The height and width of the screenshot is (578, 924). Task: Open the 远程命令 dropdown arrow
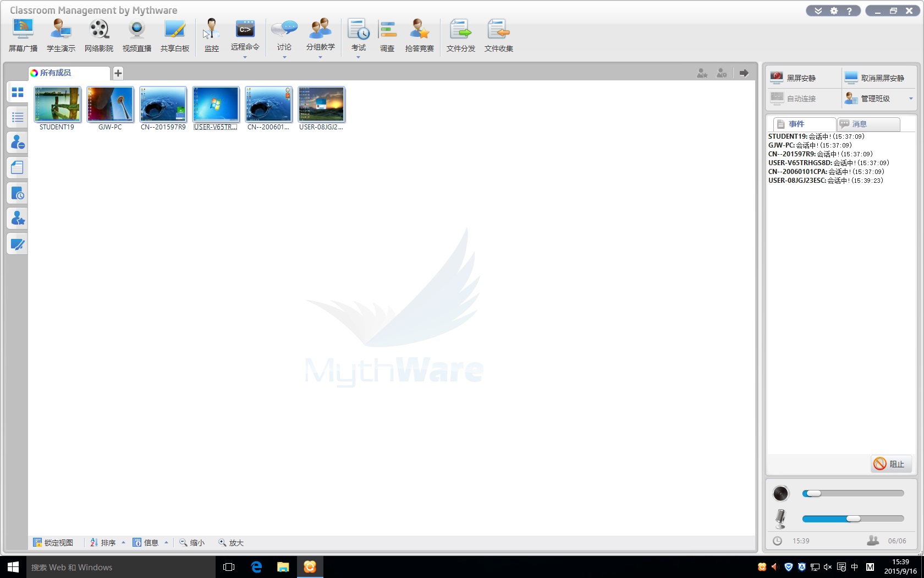tap(245, 57)
